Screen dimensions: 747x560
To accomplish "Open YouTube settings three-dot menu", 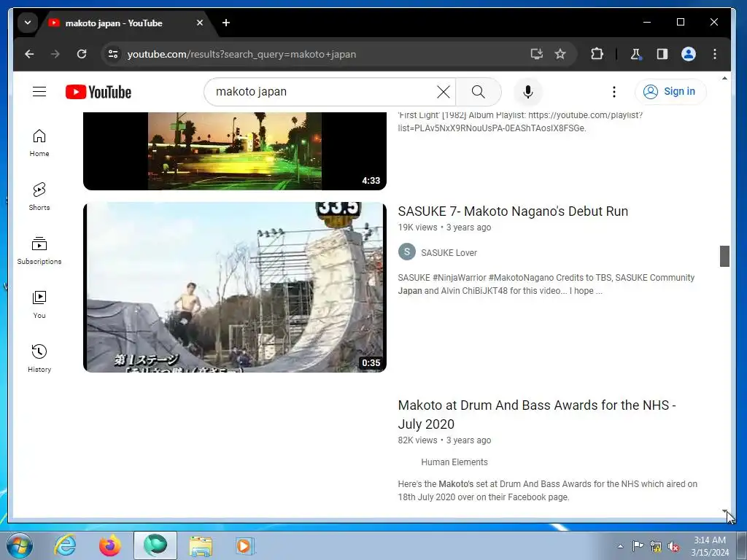I will [x=614, y=92].
